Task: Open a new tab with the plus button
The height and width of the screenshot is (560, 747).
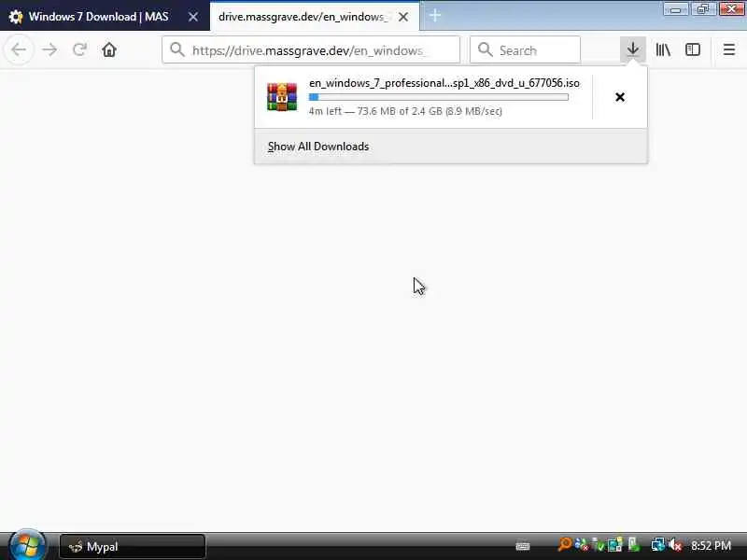Action: click(x=434, y=16)
